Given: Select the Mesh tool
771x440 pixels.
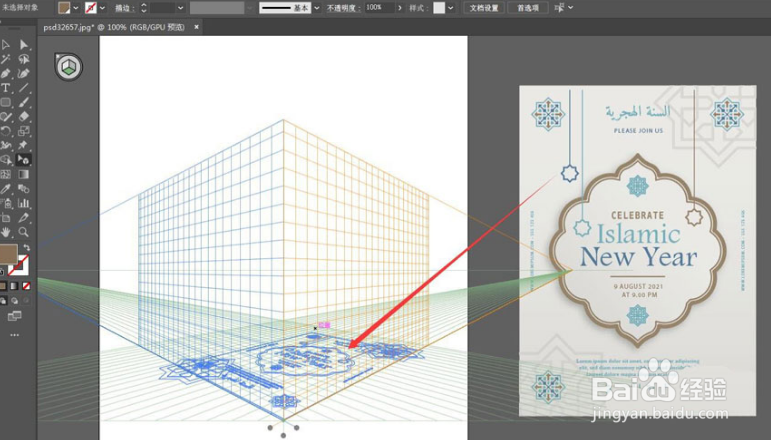Looking at the screenshot, I should tap(6, 174).
